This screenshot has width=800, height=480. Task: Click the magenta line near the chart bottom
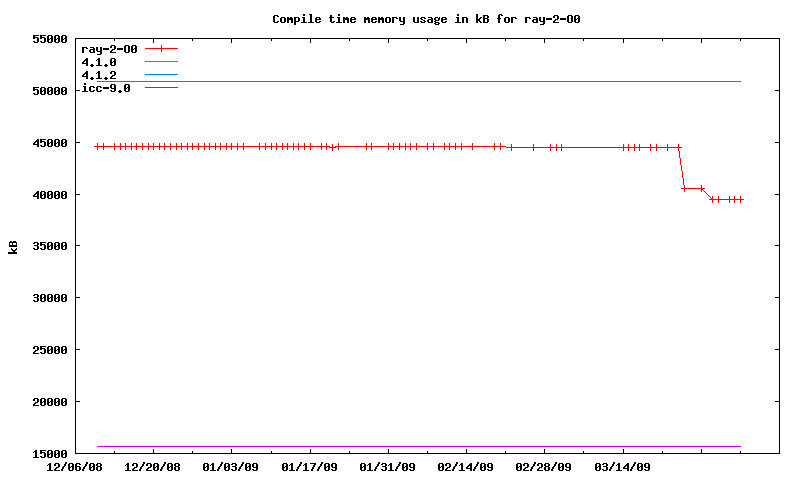(x=400, y=446)
